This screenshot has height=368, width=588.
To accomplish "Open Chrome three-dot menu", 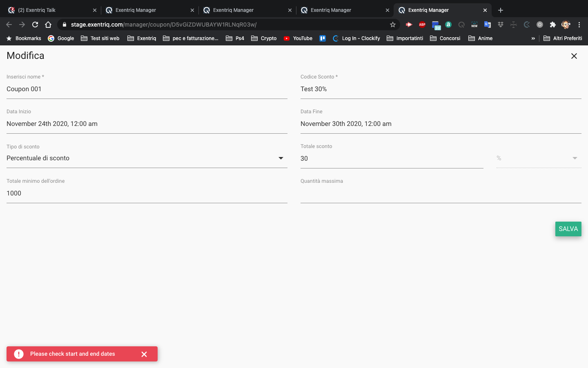I will [579, 25].
